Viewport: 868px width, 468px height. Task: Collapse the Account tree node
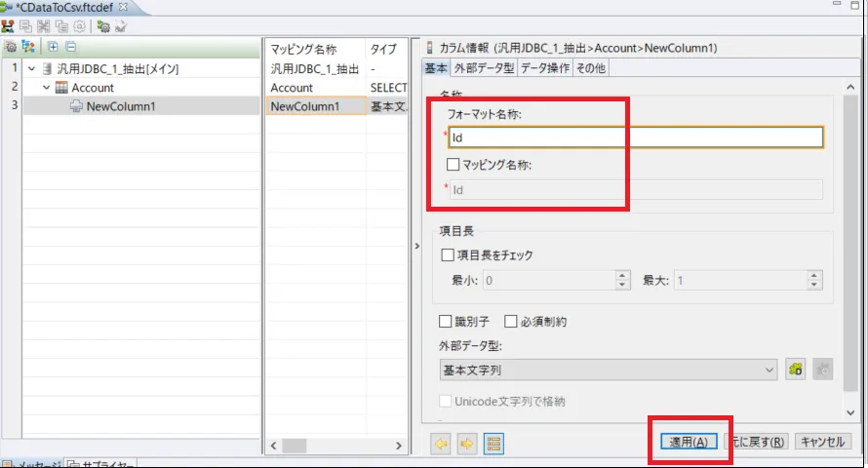(46, 88)
